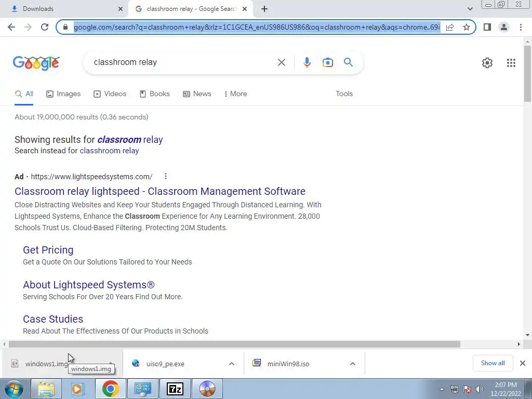532x399 pixels.
Task: Open the search Tools options
Action: (344, 94)
